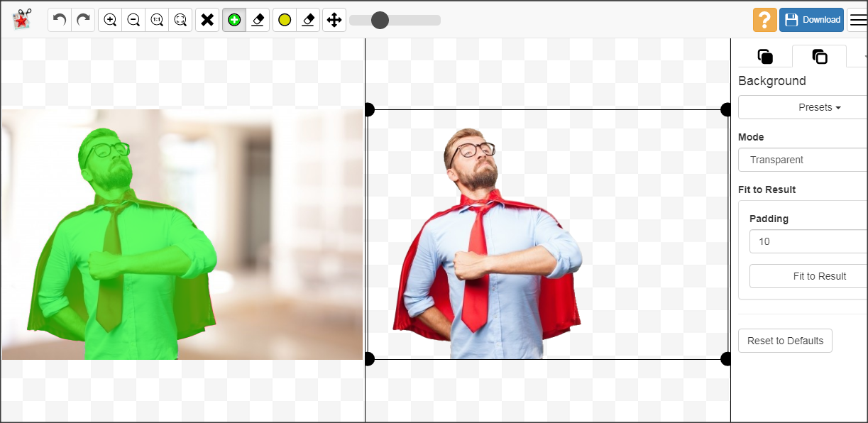Image resolution: width=868 pixels, height=423 pixels.
Task: Select the Background tab icon
Action: pos(820,57)
